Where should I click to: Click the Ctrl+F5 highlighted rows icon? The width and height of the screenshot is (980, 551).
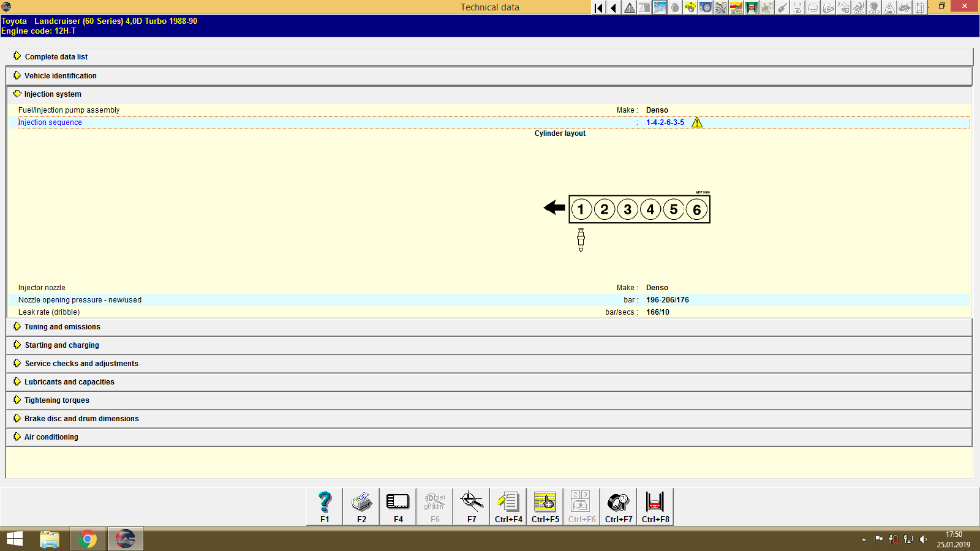[545, 506]
